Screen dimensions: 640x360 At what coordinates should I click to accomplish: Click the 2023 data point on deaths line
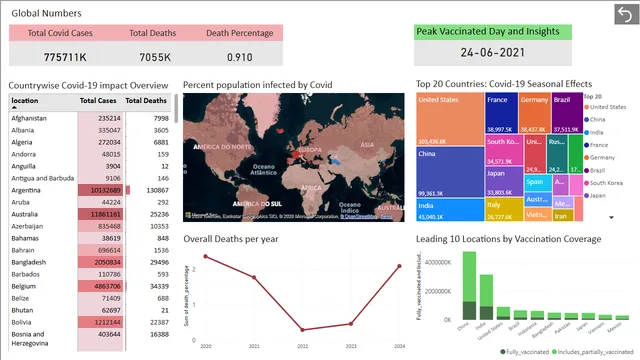click(351, 324)
